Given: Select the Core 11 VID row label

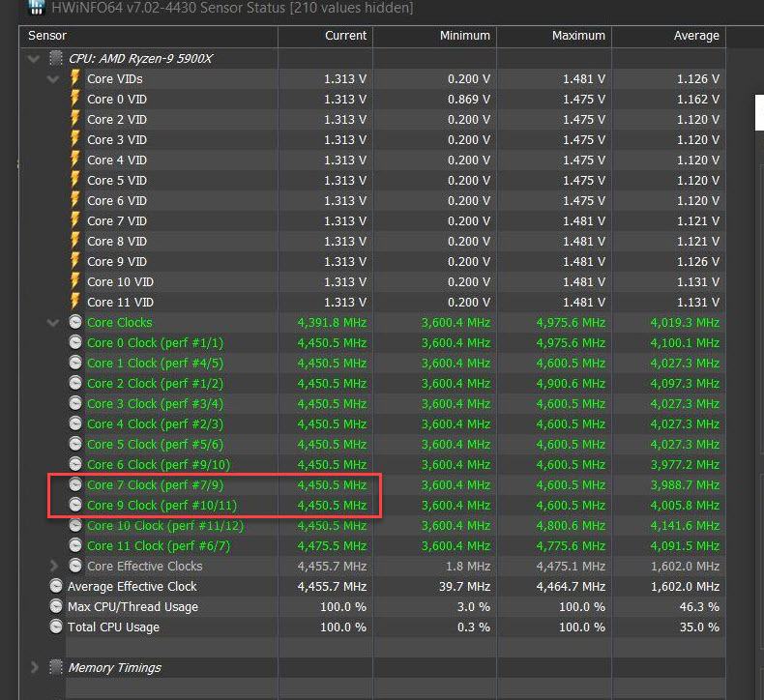Looking at the screenshot, I should pyautogui.click(x=120, y=302).
